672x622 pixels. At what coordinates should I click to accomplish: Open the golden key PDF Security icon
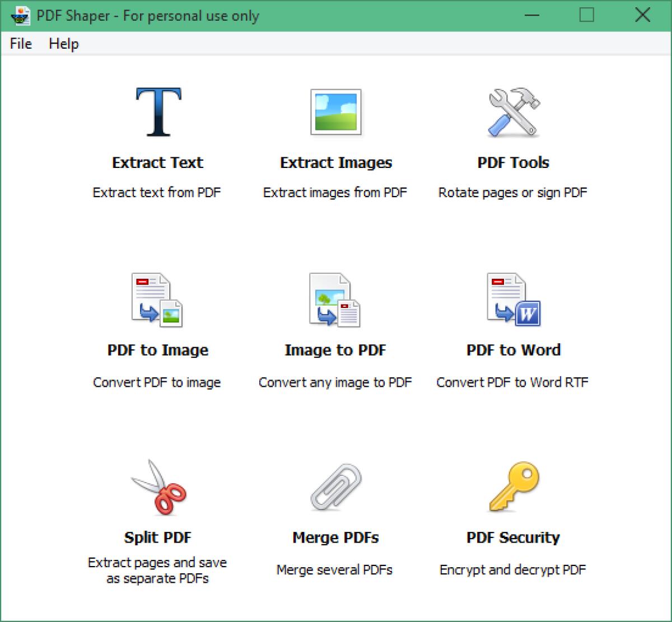[x=513, y=487]
